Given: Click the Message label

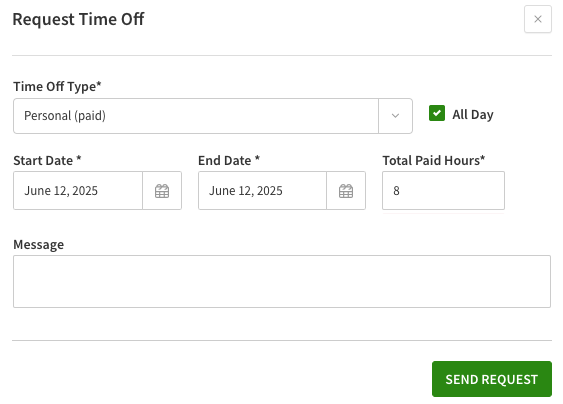Looking at the screenshot, I should click(38, 245).
